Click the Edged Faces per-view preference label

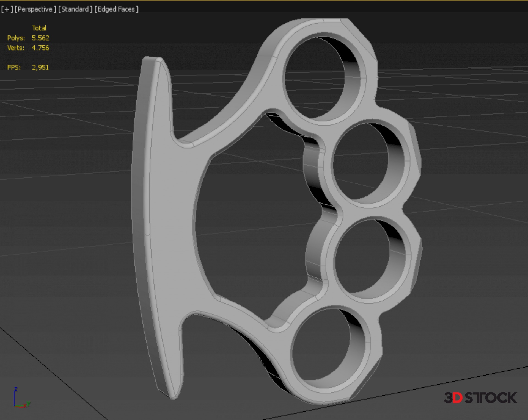116,9
